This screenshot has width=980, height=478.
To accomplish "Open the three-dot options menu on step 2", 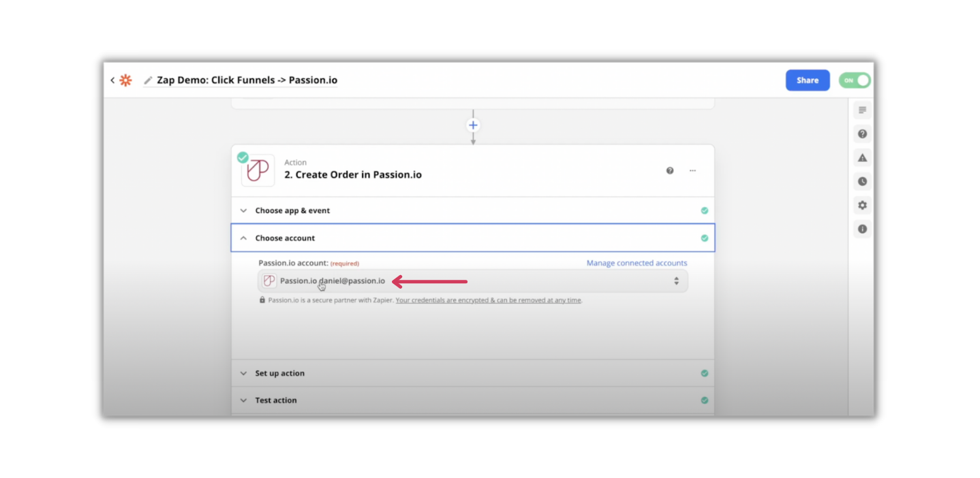I will [x=692, y=170].
